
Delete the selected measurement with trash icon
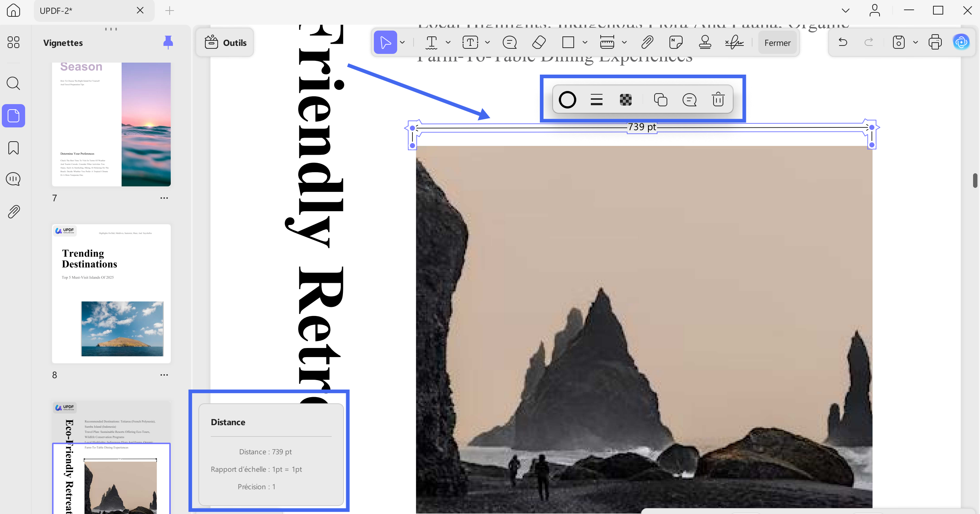pos(718,100)
